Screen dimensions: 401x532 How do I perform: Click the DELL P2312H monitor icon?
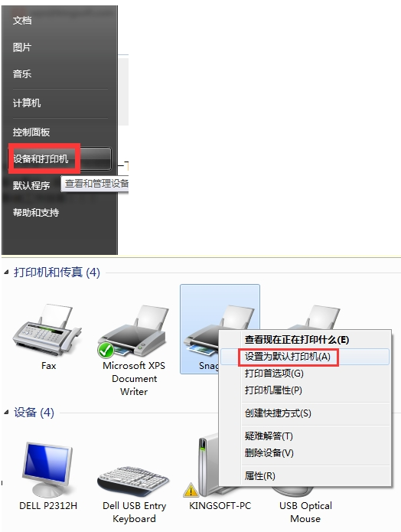click(x=47, y=469)
